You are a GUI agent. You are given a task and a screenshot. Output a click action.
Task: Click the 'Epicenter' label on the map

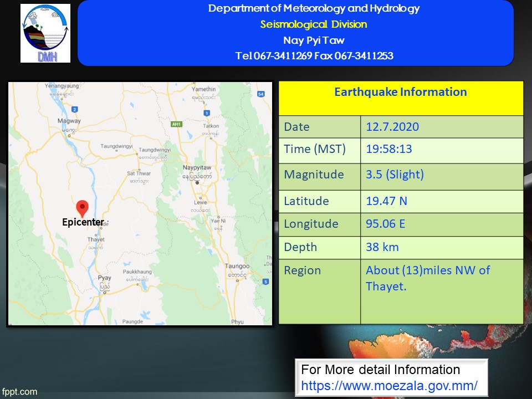83,222
